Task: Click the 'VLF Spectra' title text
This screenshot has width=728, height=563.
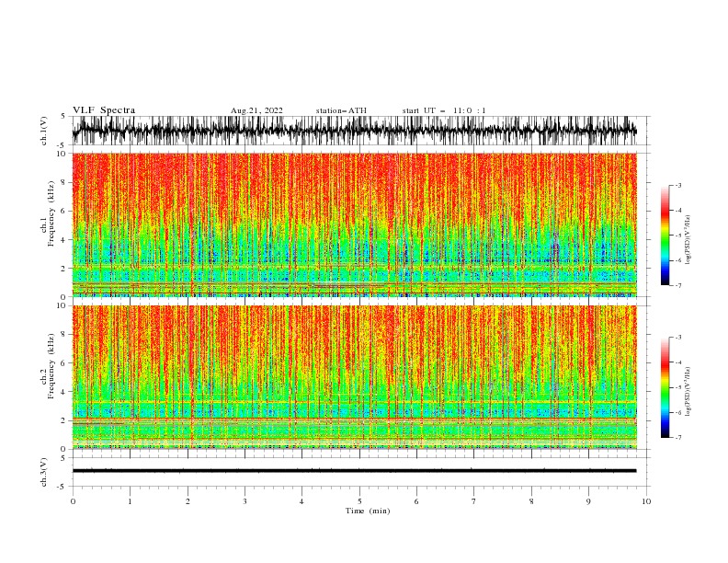Action: coord(104,110)
